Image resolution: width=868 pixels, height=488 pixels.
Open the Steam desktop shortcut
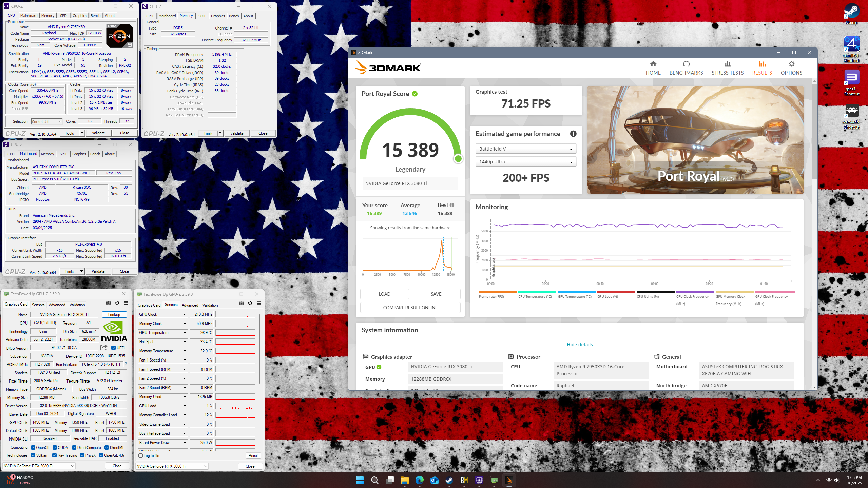[851, 14]
